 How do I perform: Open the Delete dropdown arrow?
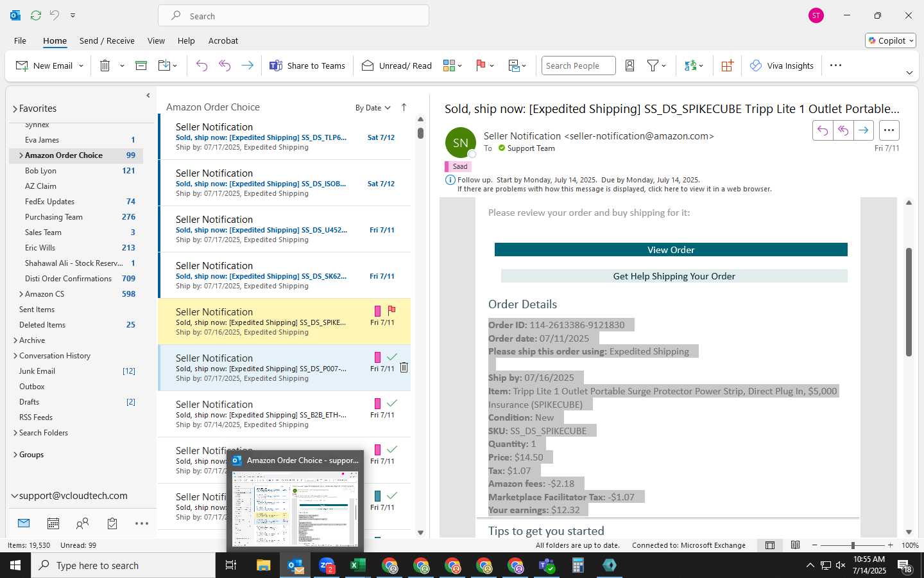coord(122,66)
